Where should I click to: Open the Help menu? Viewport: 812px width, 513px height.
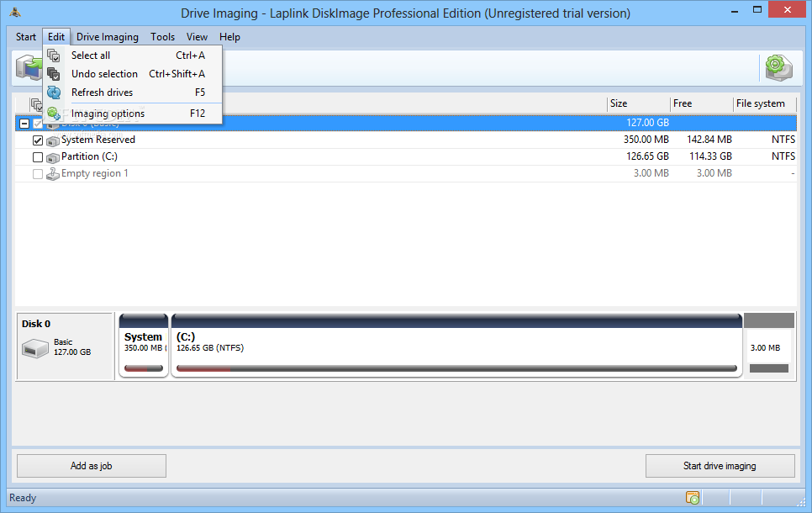229,37
